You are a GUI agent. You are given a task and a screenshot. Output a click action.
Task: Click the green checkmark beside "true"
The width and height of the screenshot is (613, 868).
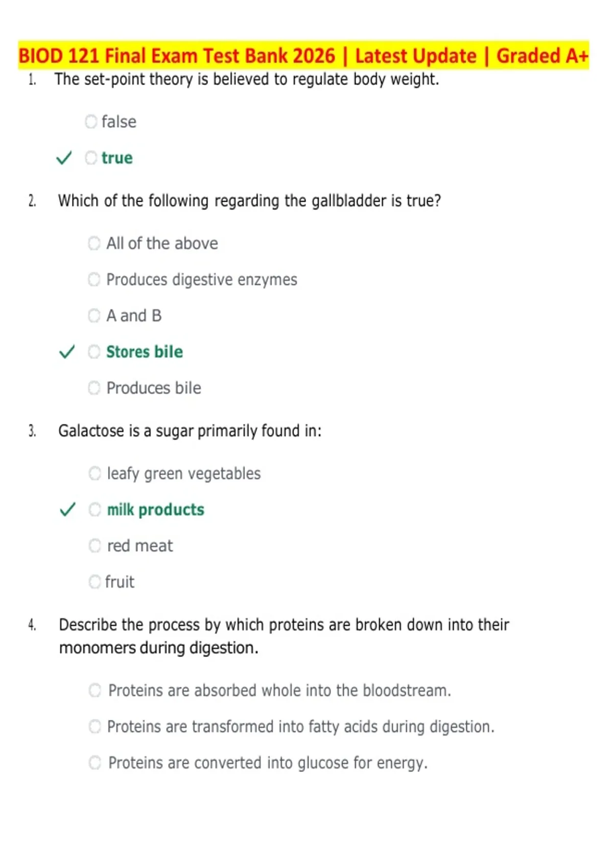click(64, 158)
